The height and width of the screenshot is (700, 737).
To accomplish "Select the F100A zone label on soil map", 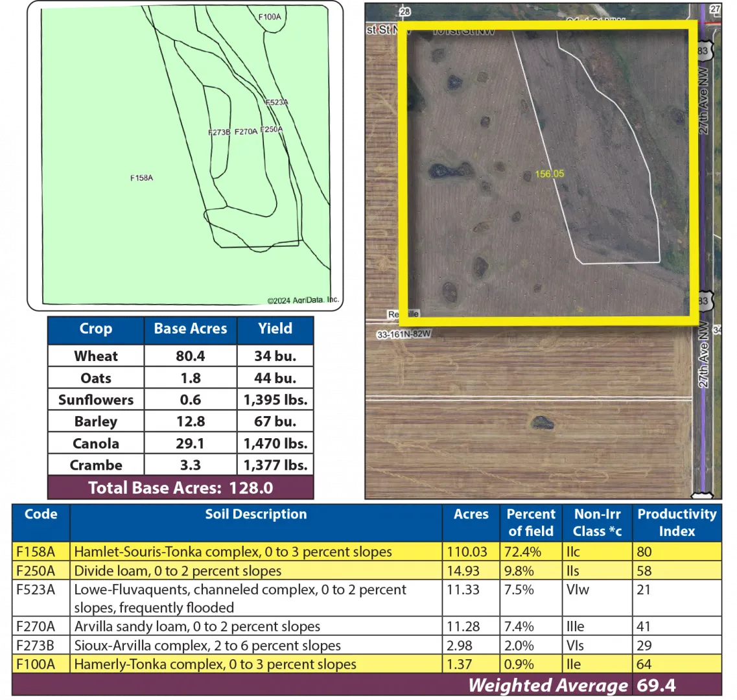I will coord(270,17).
